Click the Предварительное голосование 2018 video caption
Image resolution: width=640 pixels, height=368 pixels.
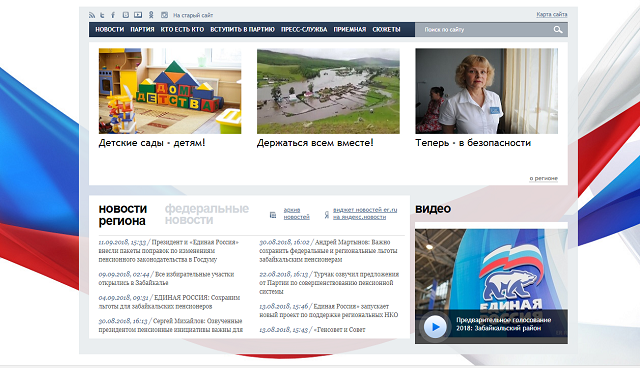(x=504, y=324)
